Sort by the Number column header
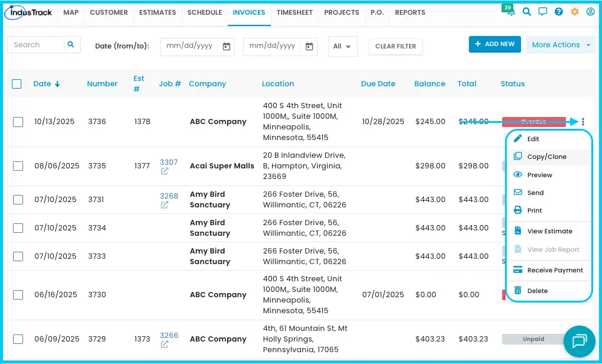The width and height of the screenshot is (602, 364). click(x=102, y=84)
